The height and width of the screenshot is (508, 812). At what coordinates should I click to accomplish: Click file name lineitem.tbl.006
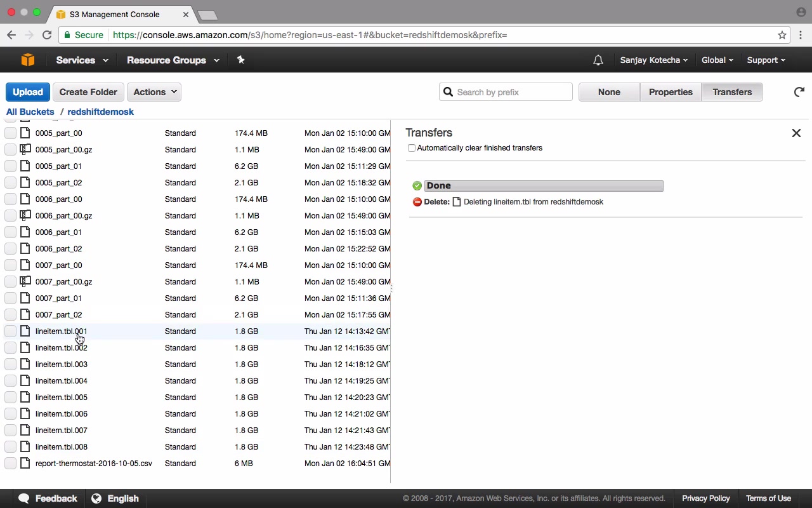62,413
